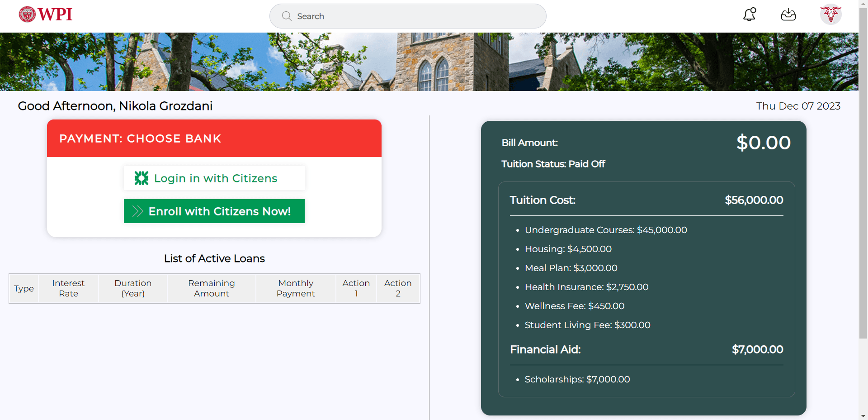Viewport: 868px width, 420px height.
Task: Select the Remaining Amount column header
Action: point(211,288)
